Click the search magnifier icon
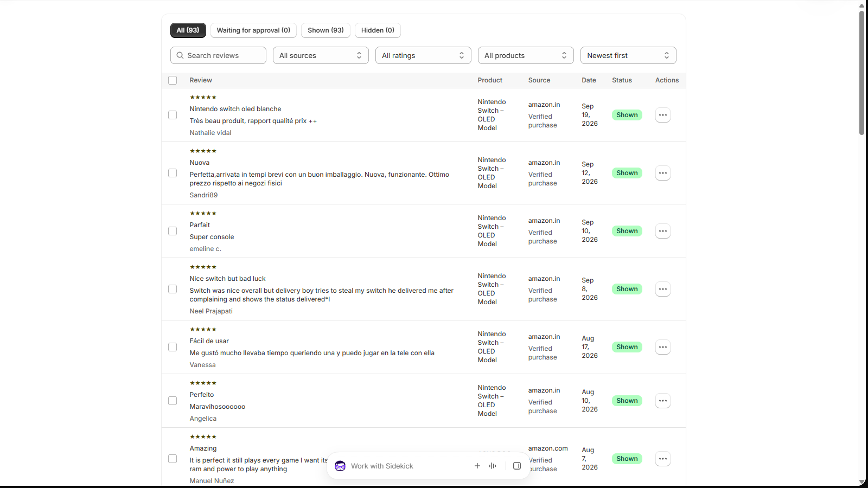The height and width of the screenshot is (488, 868). 180,55
